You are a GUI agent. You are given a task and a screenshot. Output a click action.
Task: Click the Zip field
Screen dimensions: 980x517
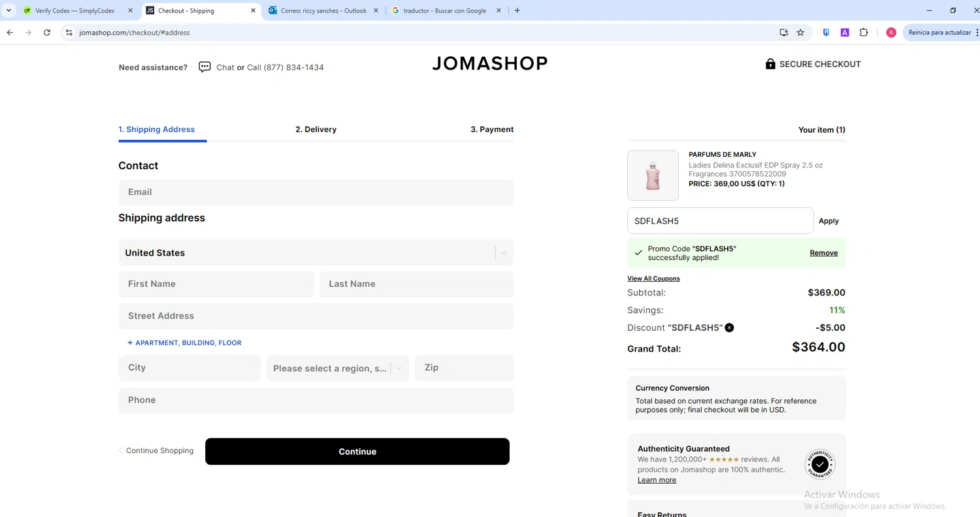click(x=464, y=368)
